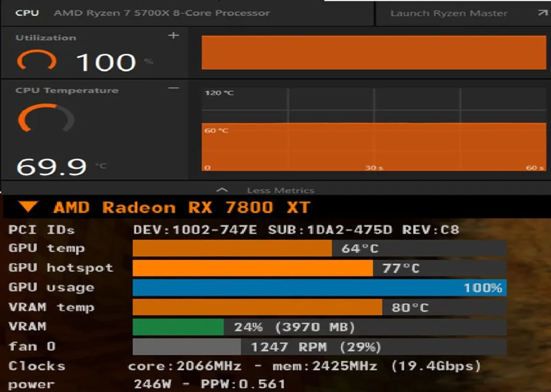Click the REV:C8 revision text
The width and height of the screenshot is (551, 392).
pos(430,230)
